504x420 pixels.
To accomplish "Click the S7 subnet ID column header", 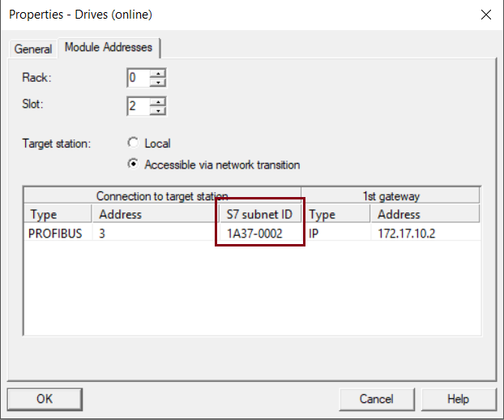I will point(260,214).
